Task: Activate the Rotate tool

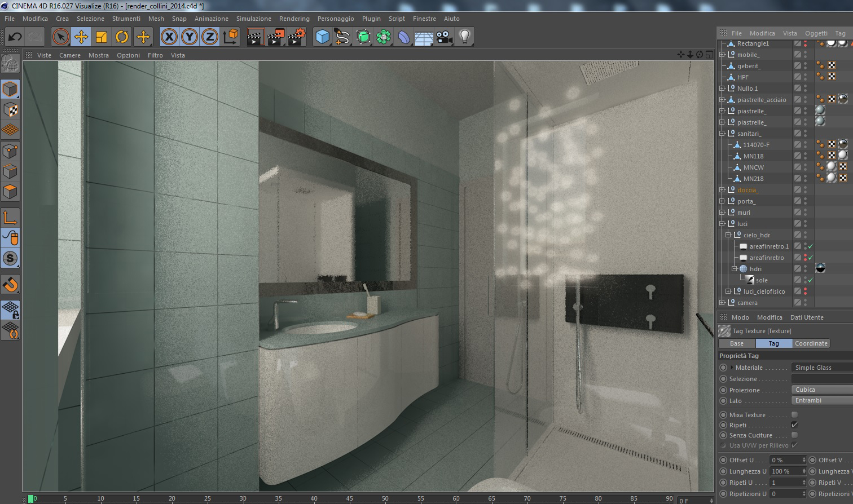Action: 122,37
